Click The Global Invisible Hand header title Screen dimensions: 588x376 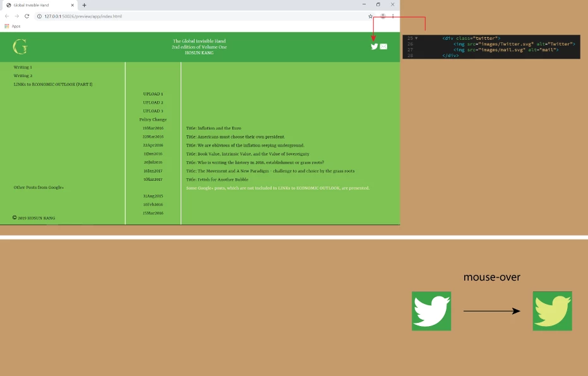pos(199,41)
